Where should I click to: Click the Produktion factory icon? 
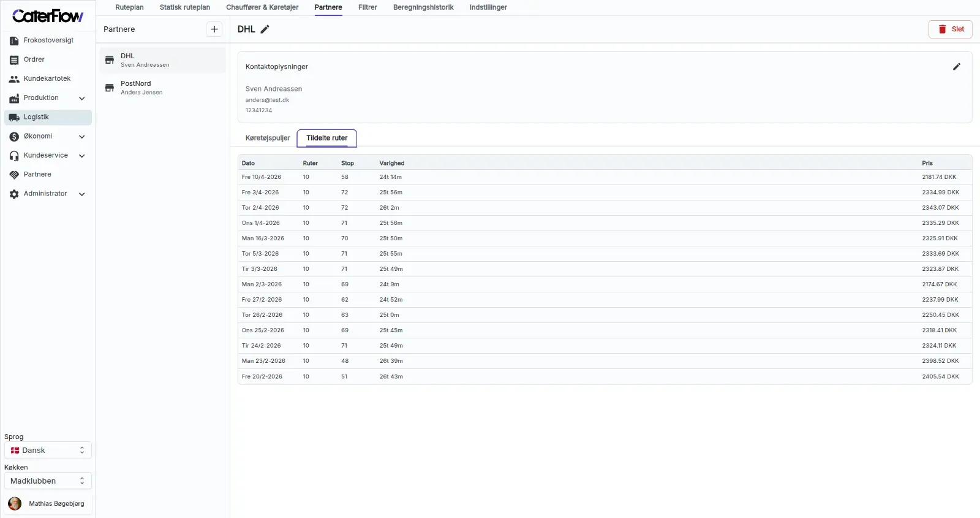click(14, 99)
